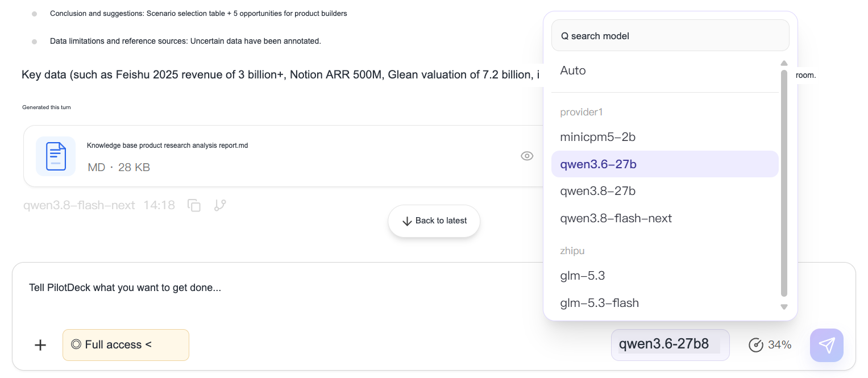The image size is (868, 378).
Task: Focus the search model field
Action: coord(670,36)
